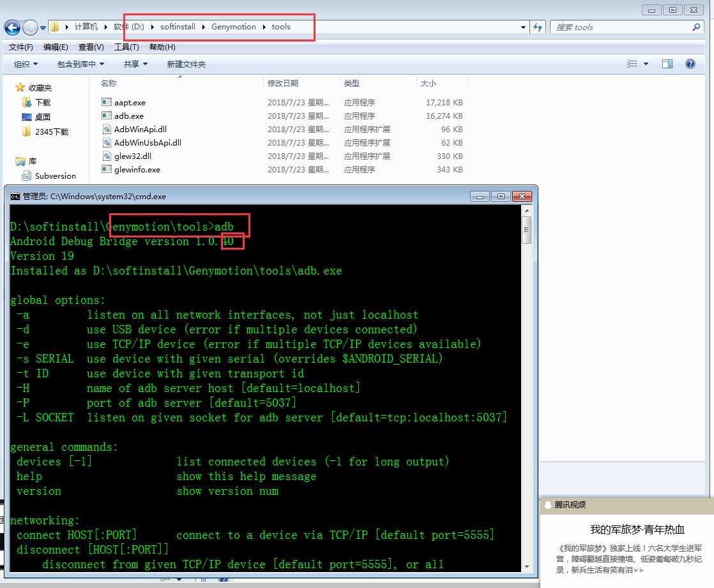Open the 我的军旅梦·青年热血 popup headline
The height and width of the screenshot is (588, 714).
point(637,529)
